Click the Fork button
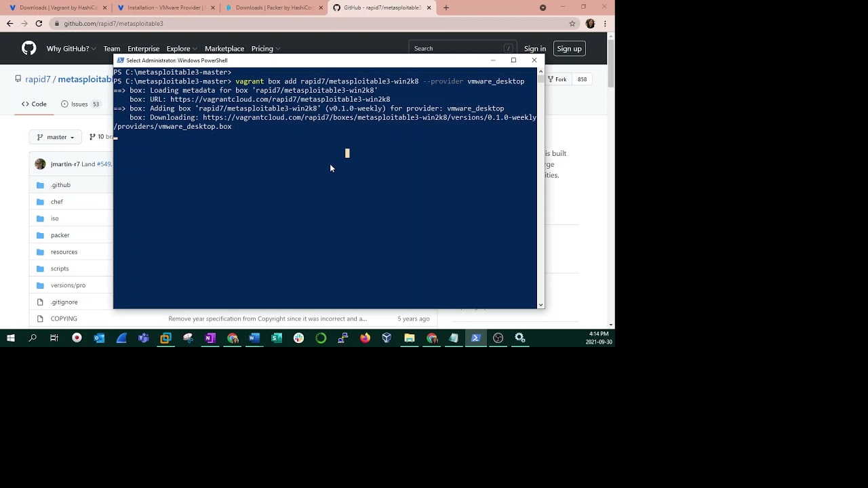 (557, 79)
